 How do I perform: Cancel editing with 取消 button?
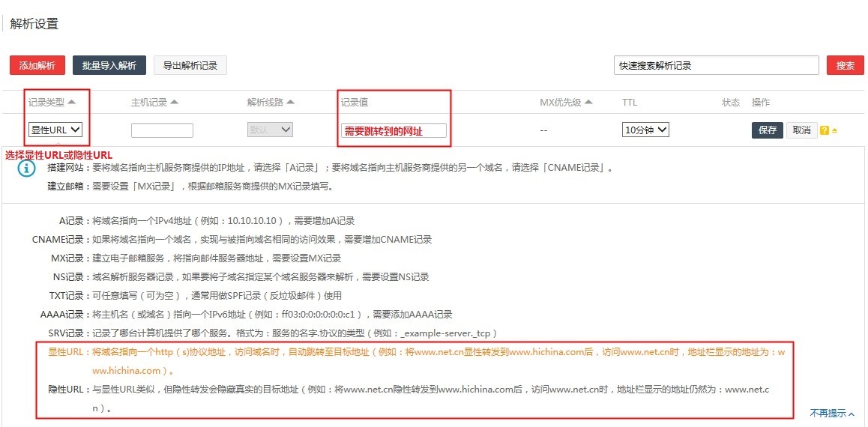[x=801, y=130]
